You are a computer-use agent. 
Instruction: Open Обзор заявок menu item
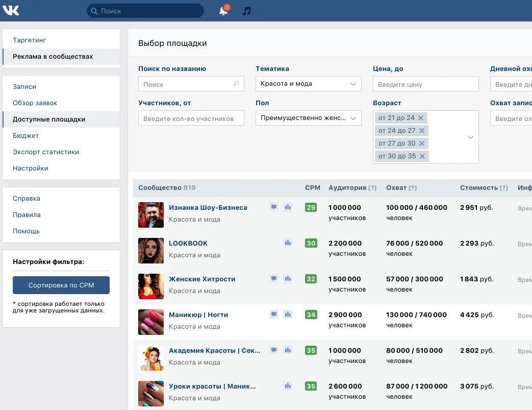pos(61,103)
